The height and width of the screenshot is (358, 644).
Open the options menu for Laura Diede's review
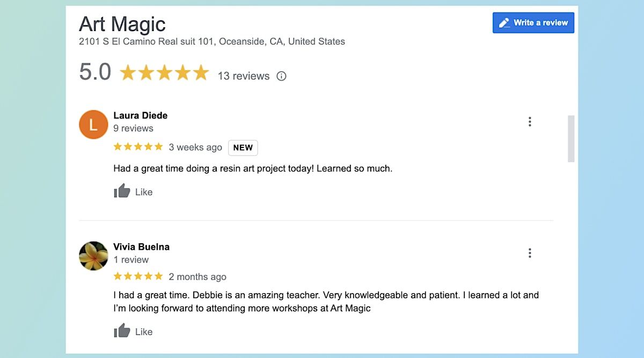click(530, 122)
